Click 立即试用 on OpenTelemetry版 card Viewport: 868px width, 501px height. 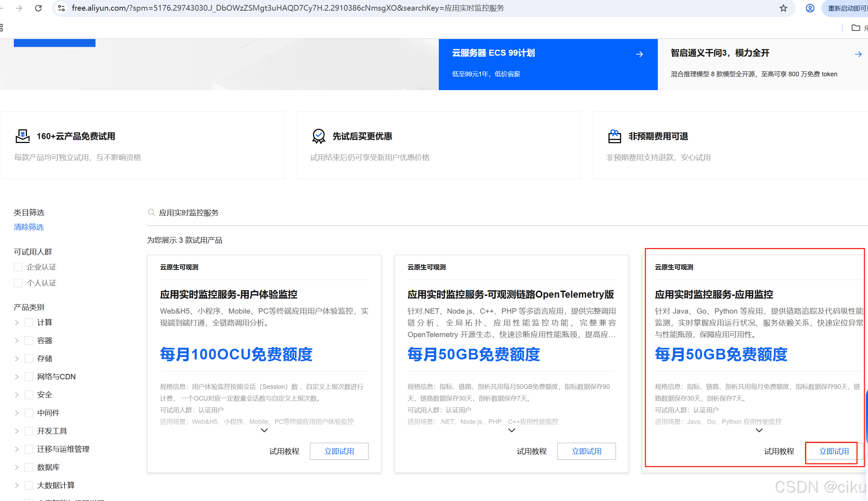[586, 451]
